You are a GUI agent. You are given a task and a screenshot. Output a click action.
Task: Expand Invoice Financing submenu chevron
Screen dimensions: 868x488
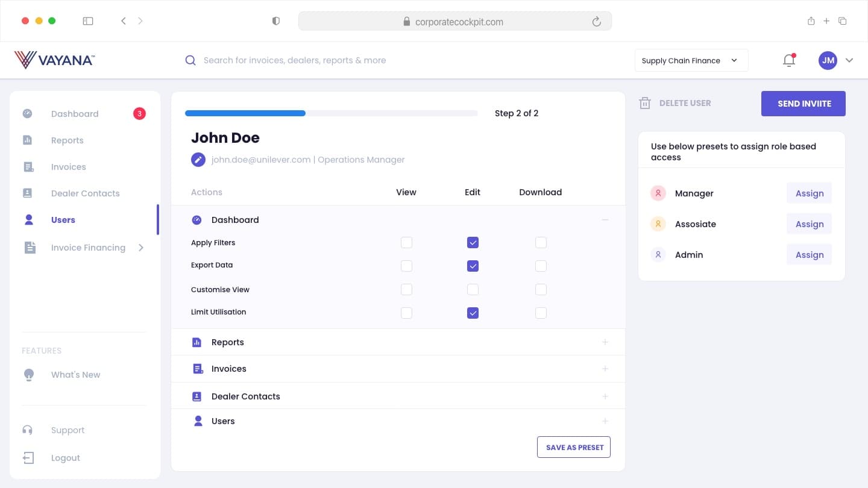coord(141,248)
